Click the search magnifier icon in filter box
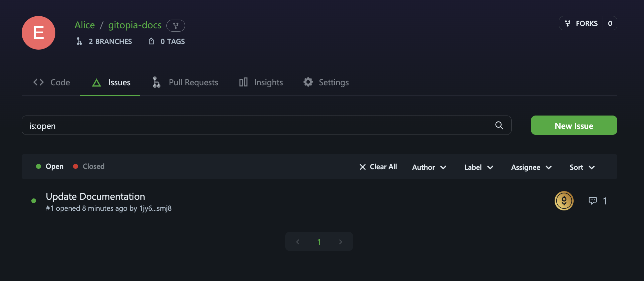Screen dimensions: 644x281 [499, 125]
